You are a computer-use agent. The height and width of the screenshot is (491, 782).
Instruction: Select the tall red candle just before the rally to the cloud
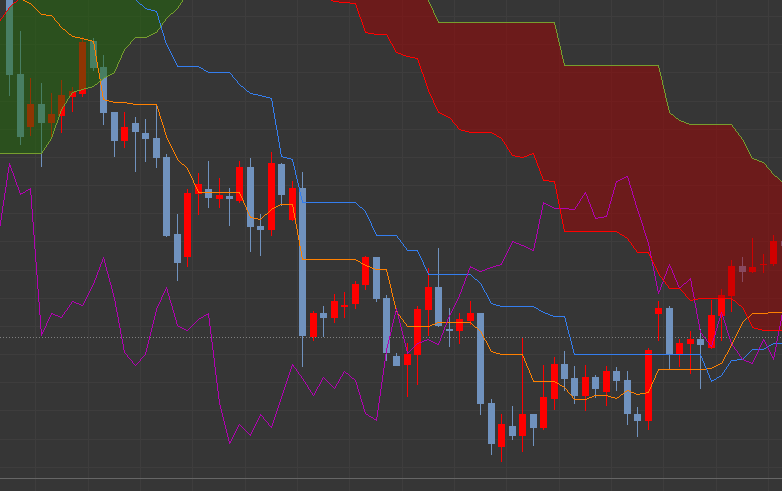coord(648,385)
